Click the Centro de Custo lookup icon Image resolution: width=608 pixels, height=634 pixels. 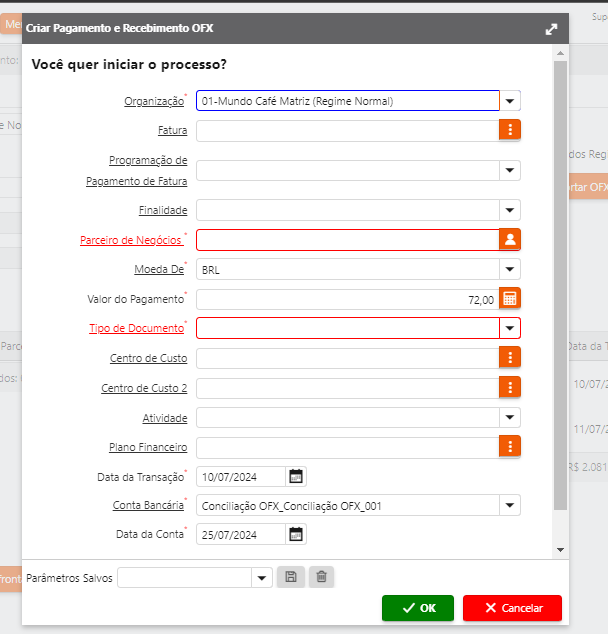coord(510,358)
